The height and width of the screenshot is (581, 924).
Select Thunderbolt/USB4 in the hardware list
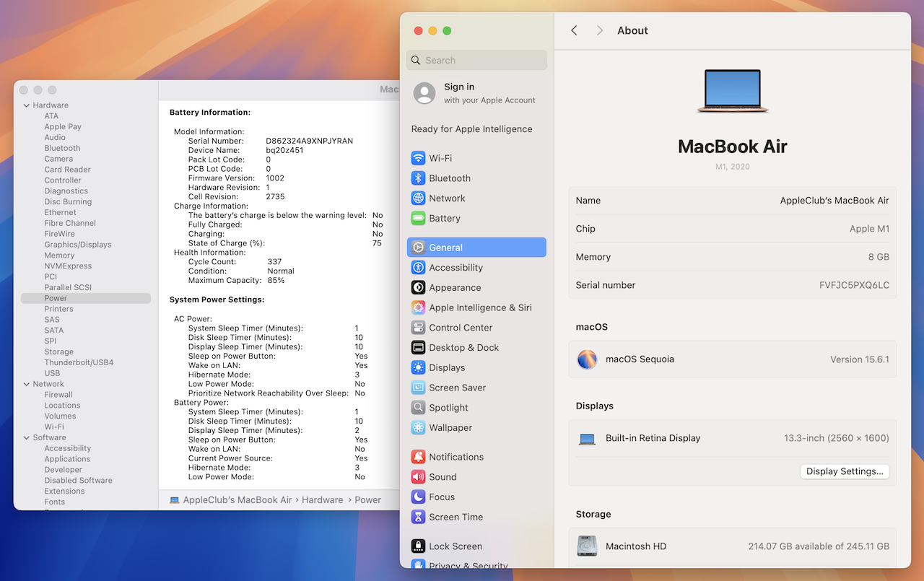coord(79,362)
